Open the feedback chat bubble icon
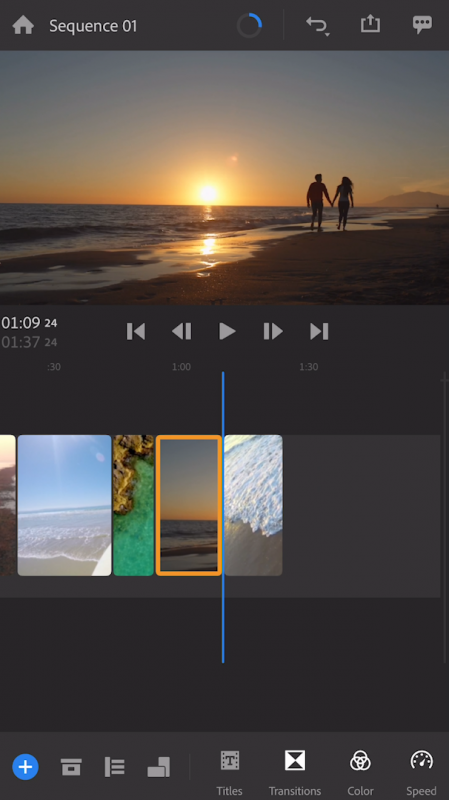 (422, 25)
